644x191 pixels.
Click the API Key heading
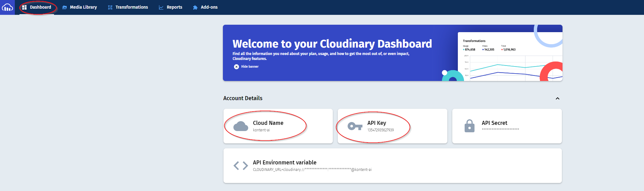(x=377, y=123)
